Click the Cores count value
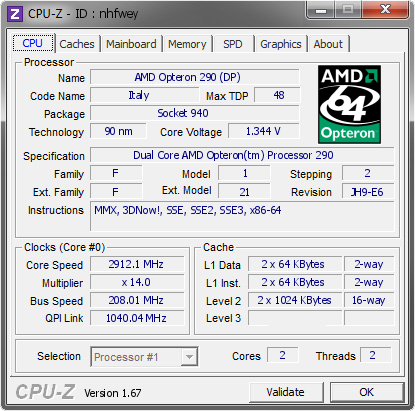 click(x=283, y=355)
